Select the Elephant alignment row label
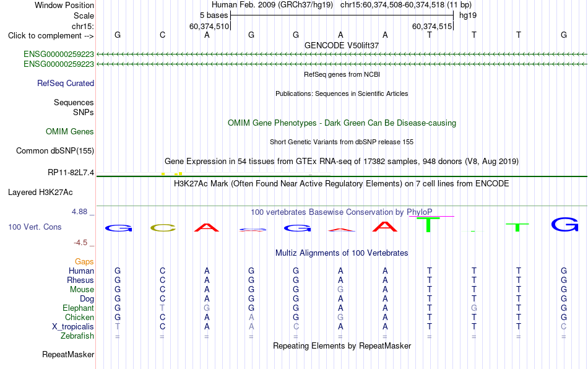Viewport: 588px width, 369px height. point(78,308)
